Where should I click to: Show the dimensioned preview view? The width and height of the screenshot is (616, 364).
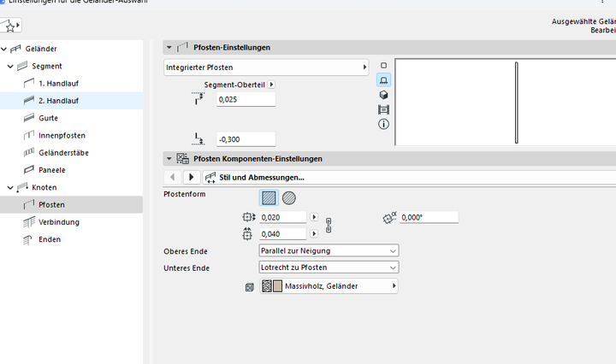pyautogui.click(x=384, y=110)
